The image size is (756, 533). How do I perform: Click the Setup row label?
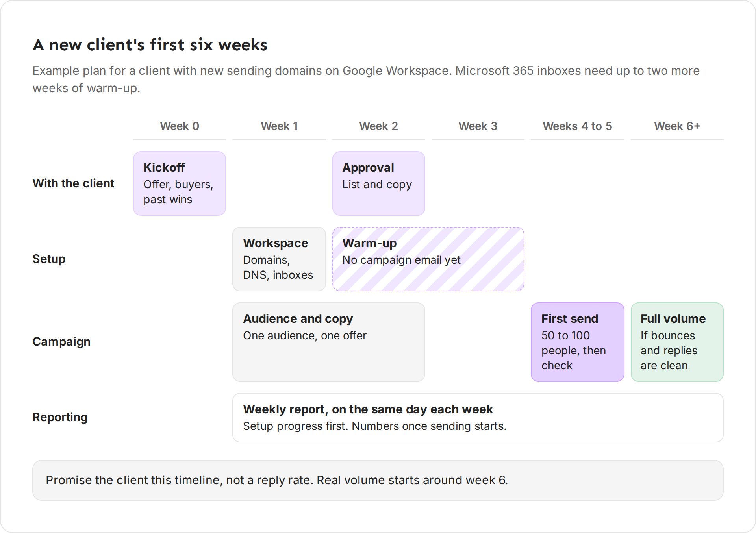click(49, 259)
